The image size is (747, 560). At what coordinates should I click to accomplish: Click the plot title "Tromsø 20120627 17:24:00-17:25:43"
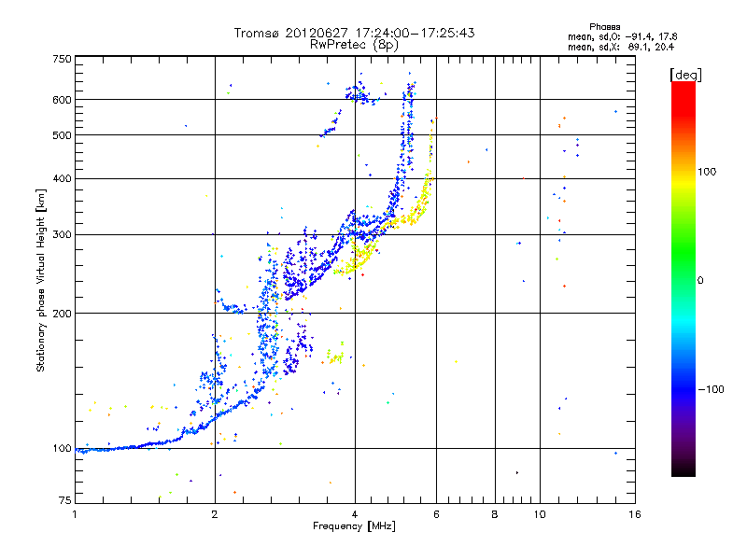point(354,33)
